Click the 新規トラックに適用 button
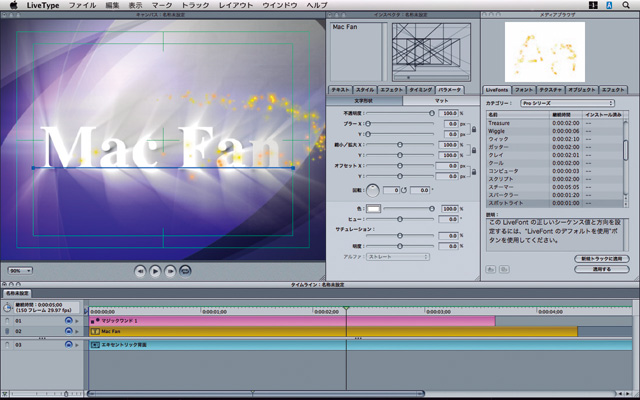 pyautogui.click(x=602, y=259)
